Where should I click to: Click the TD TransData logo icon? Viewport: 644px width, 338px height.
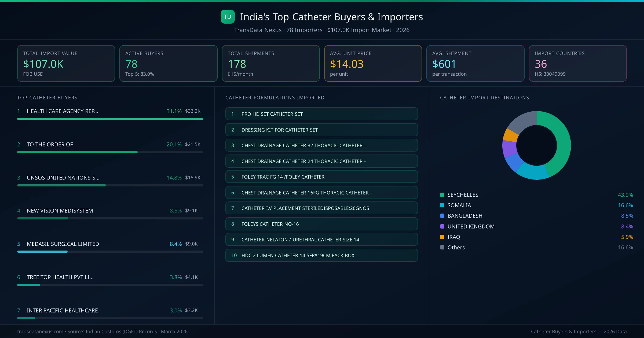click(x=227, y=17)
